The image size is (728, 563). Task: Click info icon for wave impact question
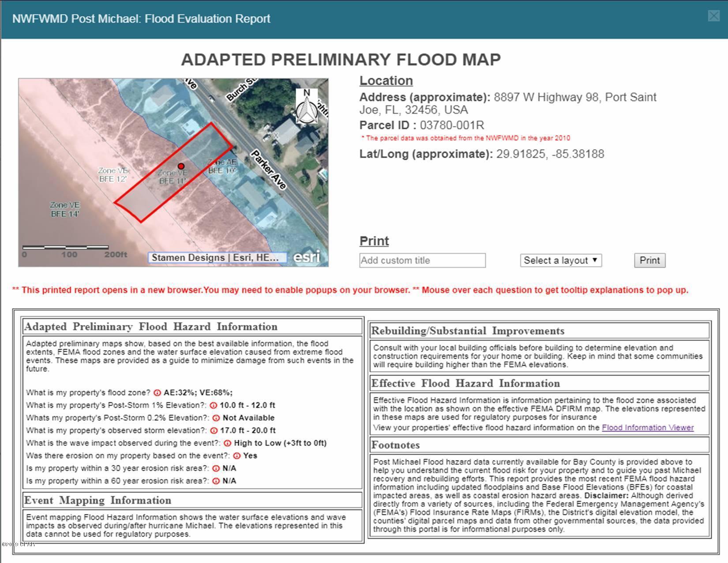pos(228,443)
